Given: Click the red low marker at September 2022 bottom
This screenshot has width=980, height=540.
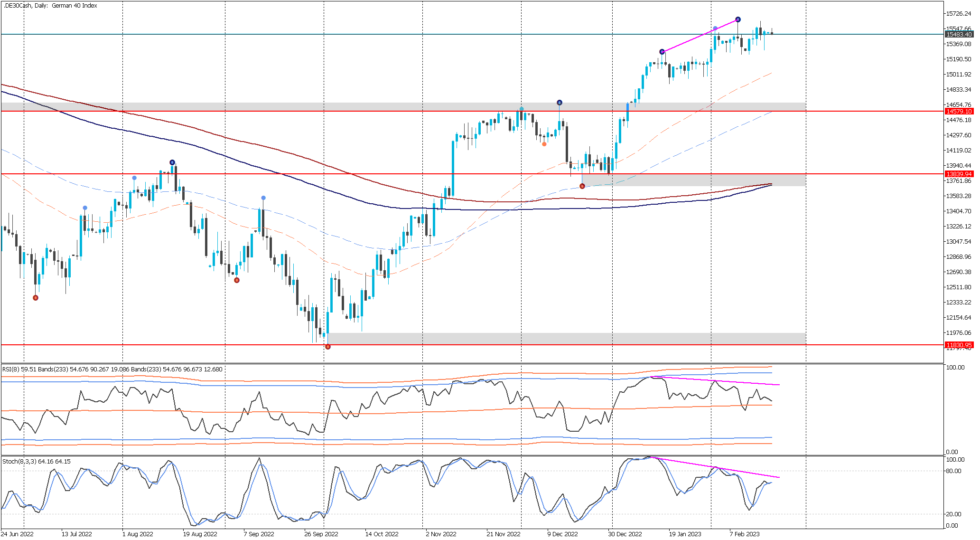Looking at the screenshot, I should tap(328, 347).
